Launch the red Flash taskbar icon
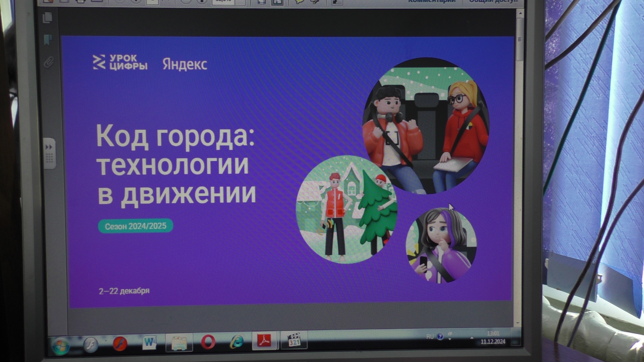 pos(120,344)
